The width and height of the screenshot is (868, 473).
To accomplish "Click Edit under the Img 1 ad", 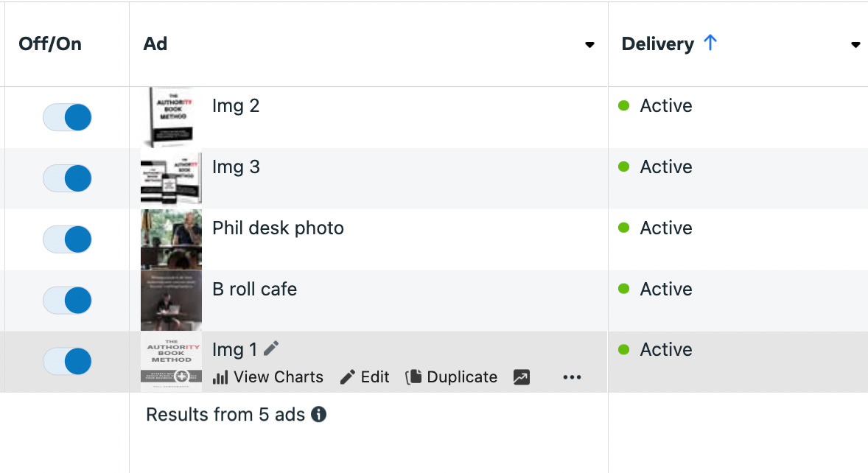I will point(365,377).
